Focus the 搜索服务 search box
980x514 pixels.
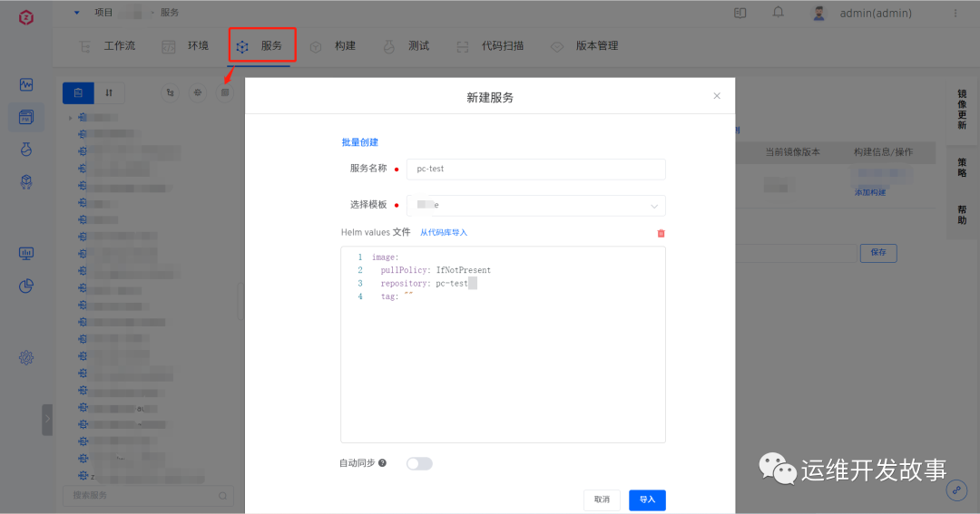coord(148,496)
